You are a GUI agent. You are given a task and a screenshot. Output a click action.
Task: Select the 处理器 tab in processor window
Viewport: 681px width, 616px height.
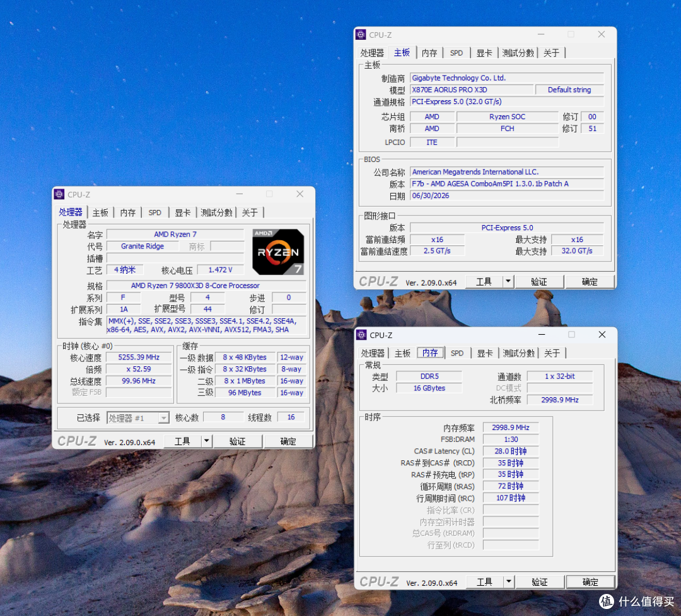coord(71,212)
